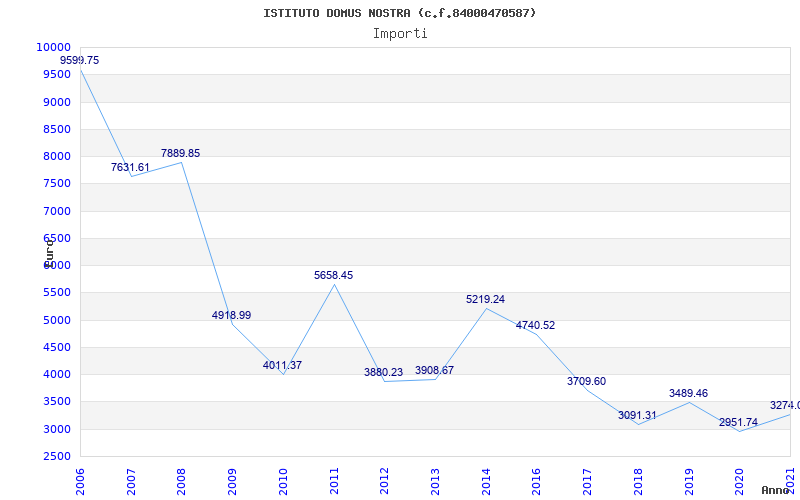Click the 10000 y-axis tick label
This screenshot has height=500, width=800.
pyautogui.click(x=53, y=47)
